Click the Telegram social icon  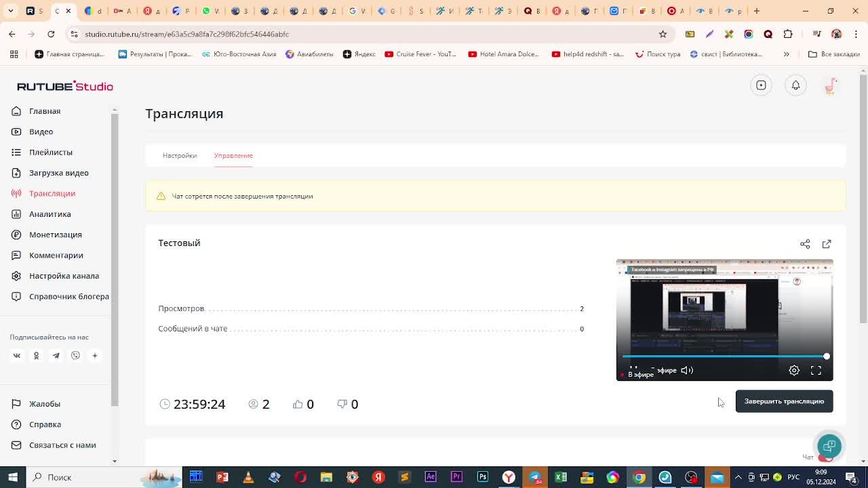[56, 355]
